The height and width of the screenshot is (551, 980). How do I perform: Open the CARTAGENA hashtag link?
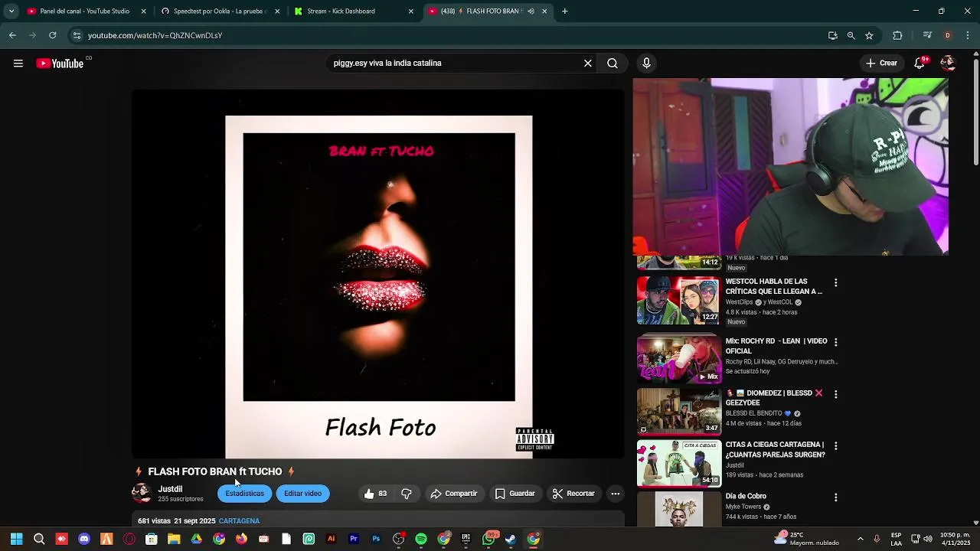coord(239,521)
